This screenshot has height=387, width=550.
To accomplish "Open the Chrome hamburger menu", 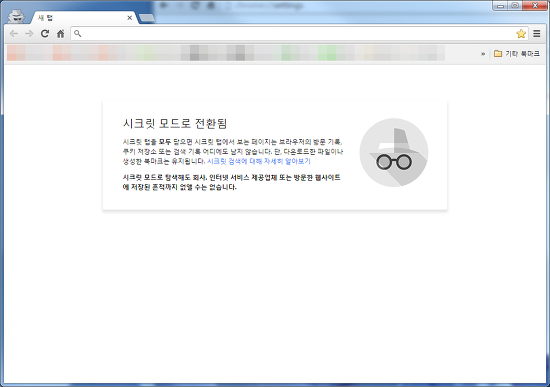I will click(x=537, y=34).
